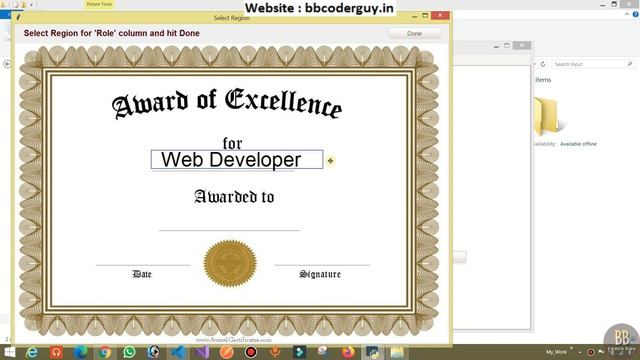Viewport: 640px width, 360px height.
Task: Open the dark teal app icon after the microphone
Action: point(300,352)
